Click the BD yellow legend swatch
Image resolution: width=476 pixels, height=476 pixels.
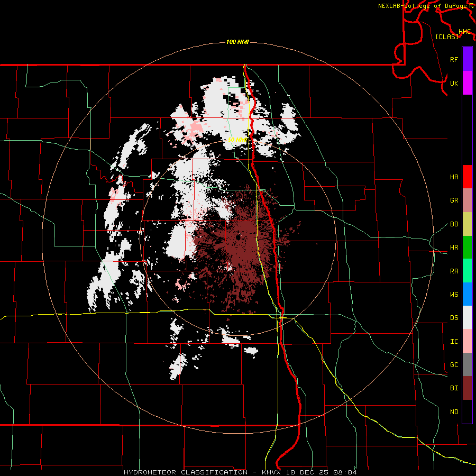(x=467, y=224)
